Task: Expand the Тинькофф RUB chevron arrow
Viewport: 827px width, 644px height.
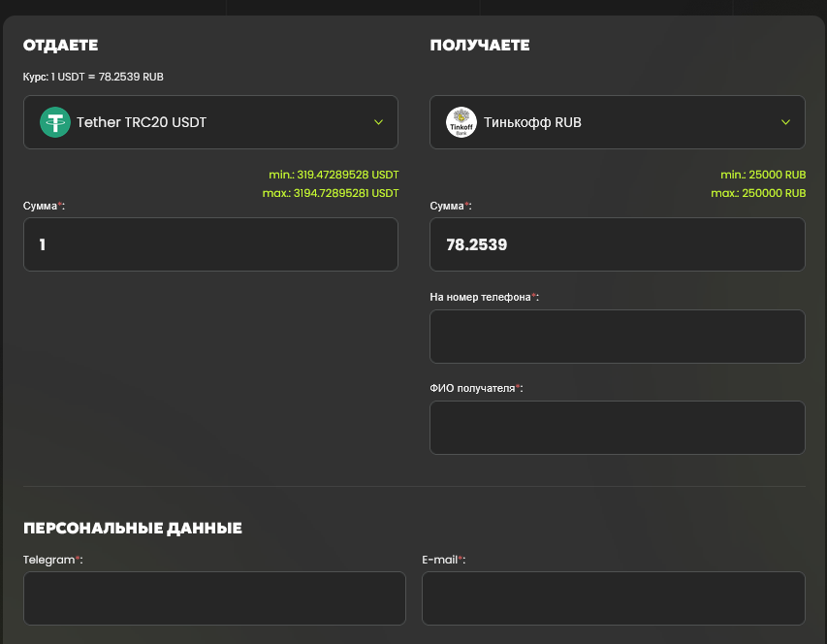Action: pyautogui.click(x=784, y=122)
